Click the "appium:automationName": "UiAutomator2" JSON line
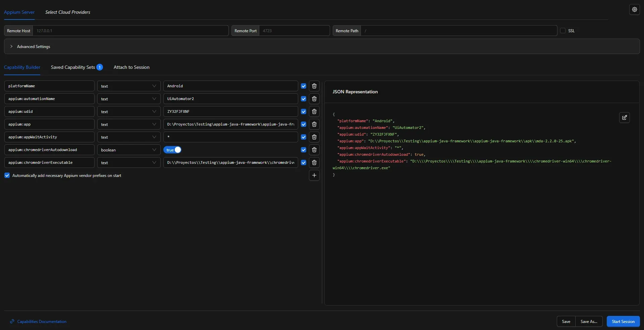The image size is (644, 330). coord(381,128)
